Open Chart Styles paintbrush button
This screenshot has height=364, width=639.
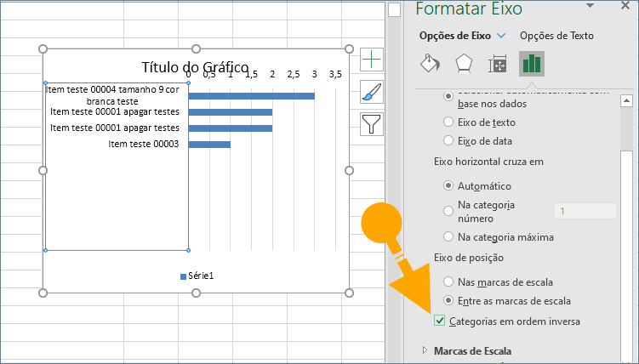click(x=372, y=91)
